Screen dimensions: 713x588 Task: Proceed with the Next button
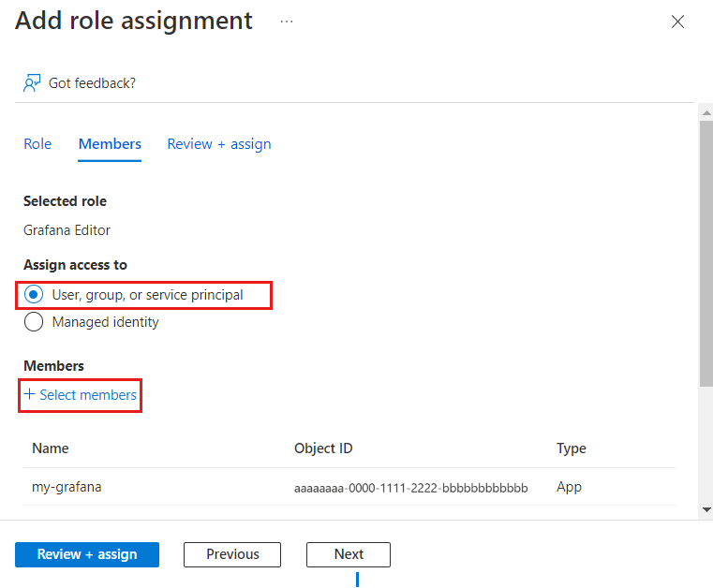click(349, 554)
